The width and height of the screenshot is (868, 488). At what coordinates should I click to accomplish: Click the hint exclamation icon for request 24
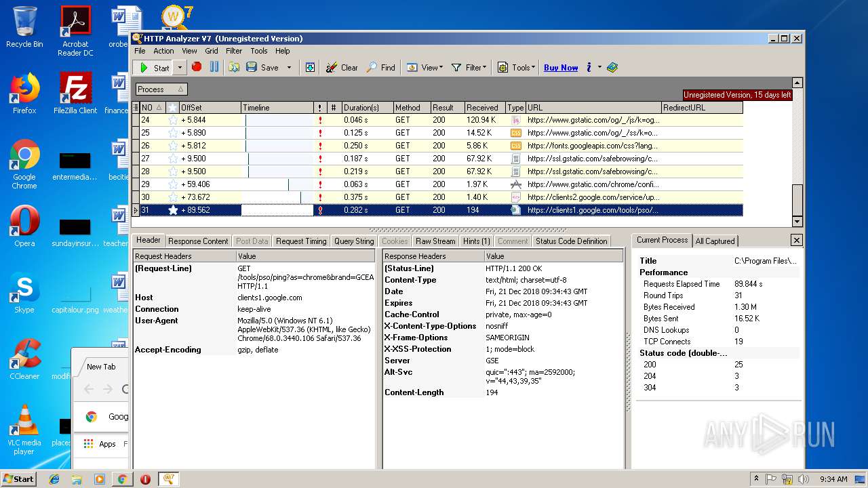pyautogui.click(x=320, y=120)
